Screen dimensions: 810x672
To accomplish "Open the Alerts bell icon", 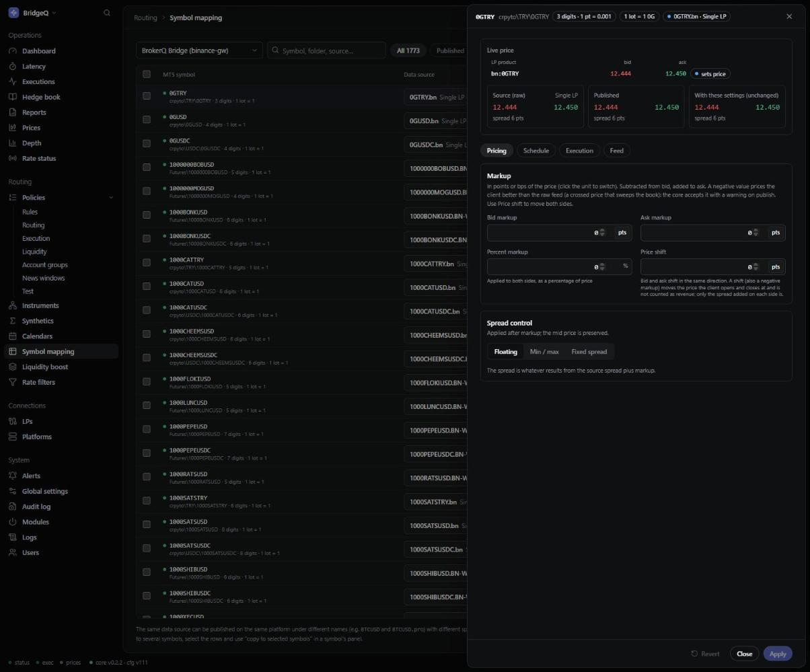I will click(x=13, y=476).
